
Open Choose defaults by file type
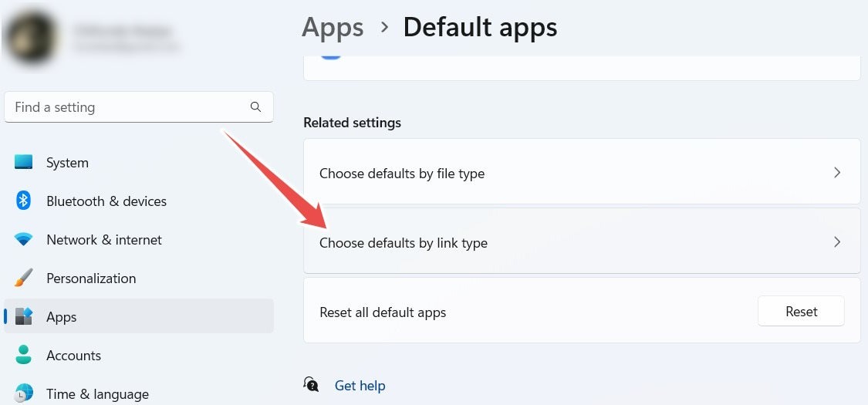click(x=582, y=172)
